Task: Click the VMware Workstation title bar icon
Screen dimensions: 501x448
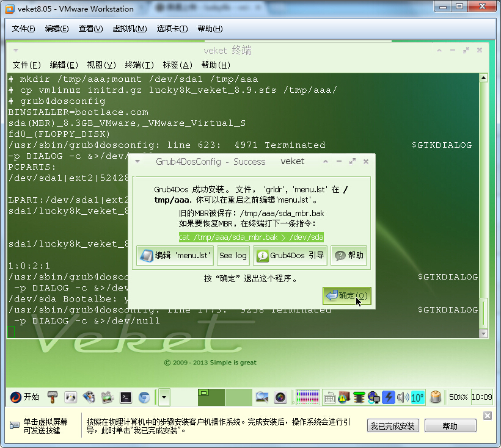Action: pos(10,9)
